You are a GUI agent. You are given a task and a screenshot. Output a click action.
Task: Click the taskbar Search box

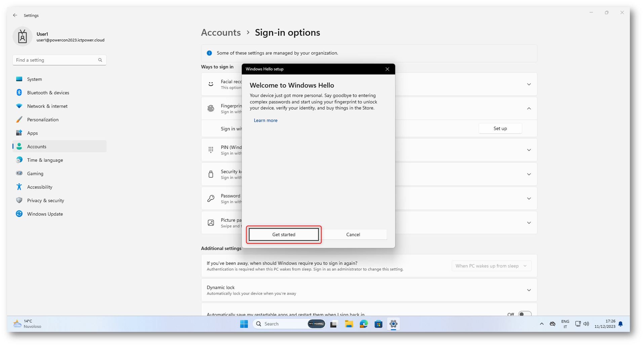point(289,324)
